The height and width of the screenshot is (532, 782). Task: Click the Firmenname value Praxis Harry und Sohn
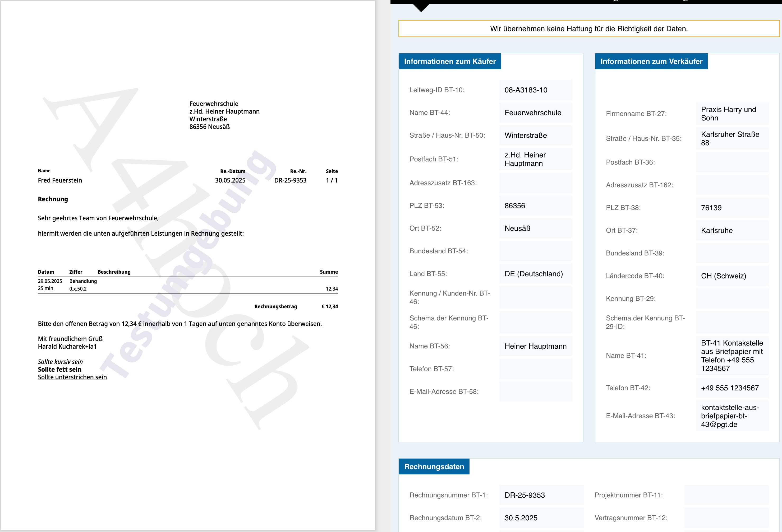pos(732,114)
